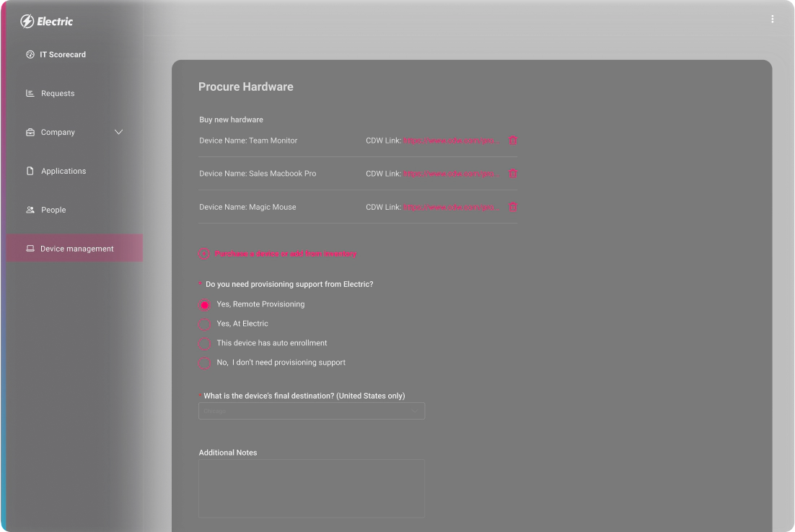Click the Additional Notes text box
Image resolution: width=795 pixels, height=532 pixels.
311,488
